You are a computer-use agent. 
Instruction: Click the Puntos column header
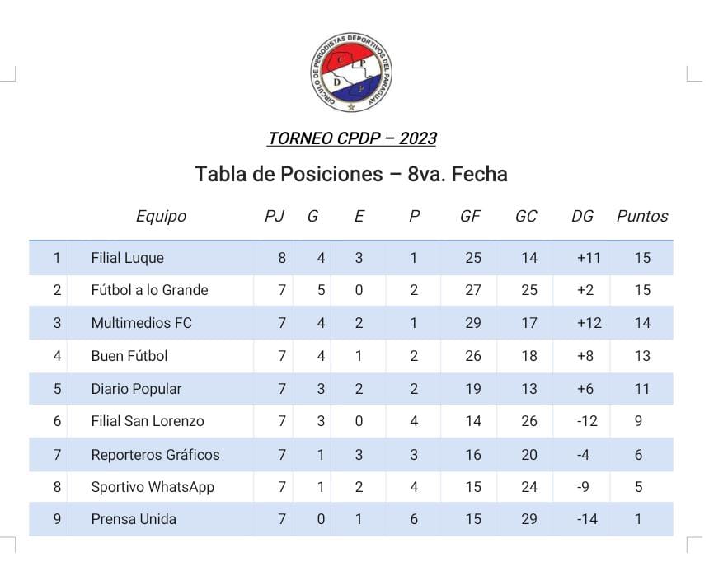point(642,216)
